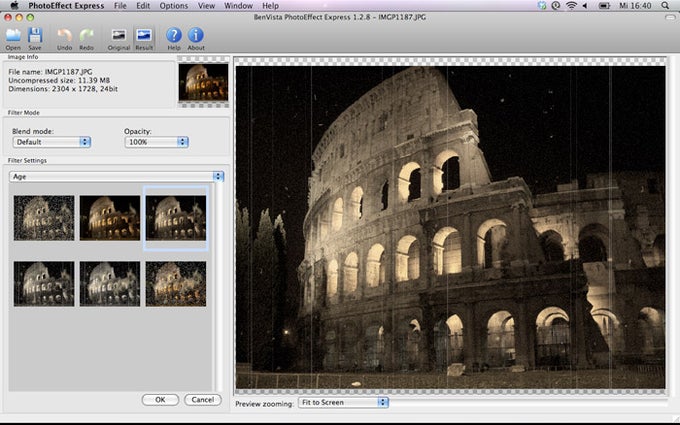Change Preview zooming Fit to Screen dropdown
The image size is (680, 425).
338,402
